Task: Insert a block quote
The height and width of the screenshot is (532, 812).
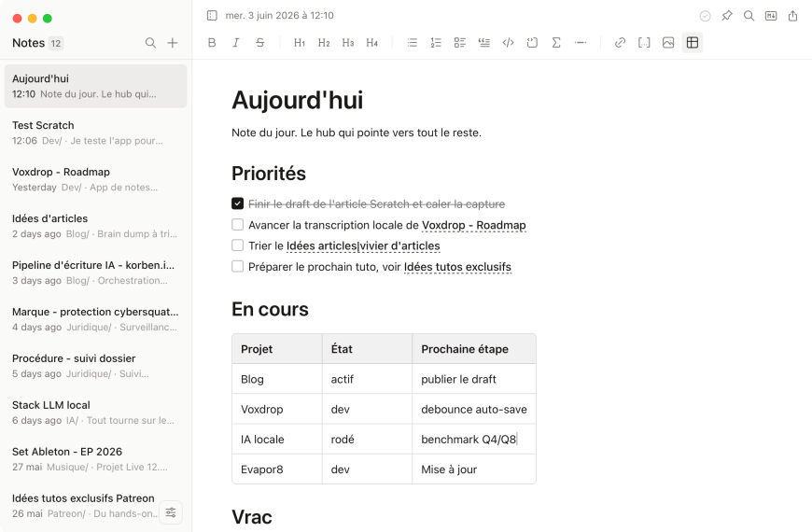Action: [484, 43]
